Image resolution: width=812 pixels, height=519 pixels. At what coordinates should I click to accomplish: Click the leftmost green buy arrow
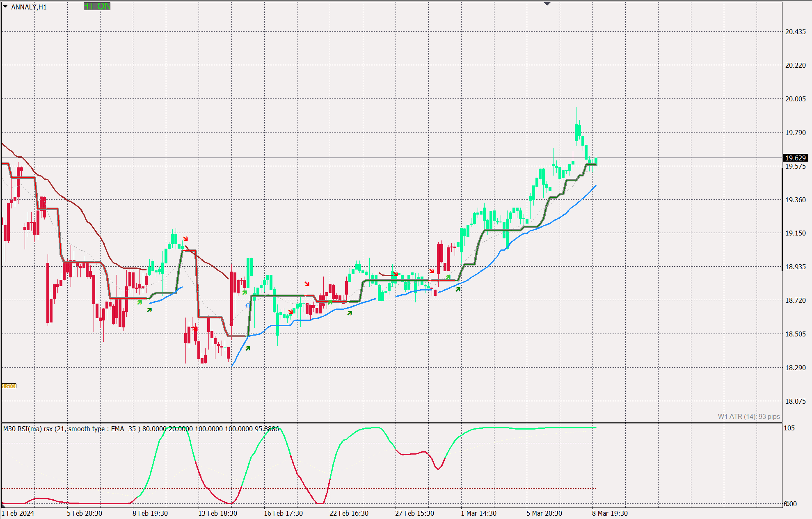coord(140,302)
